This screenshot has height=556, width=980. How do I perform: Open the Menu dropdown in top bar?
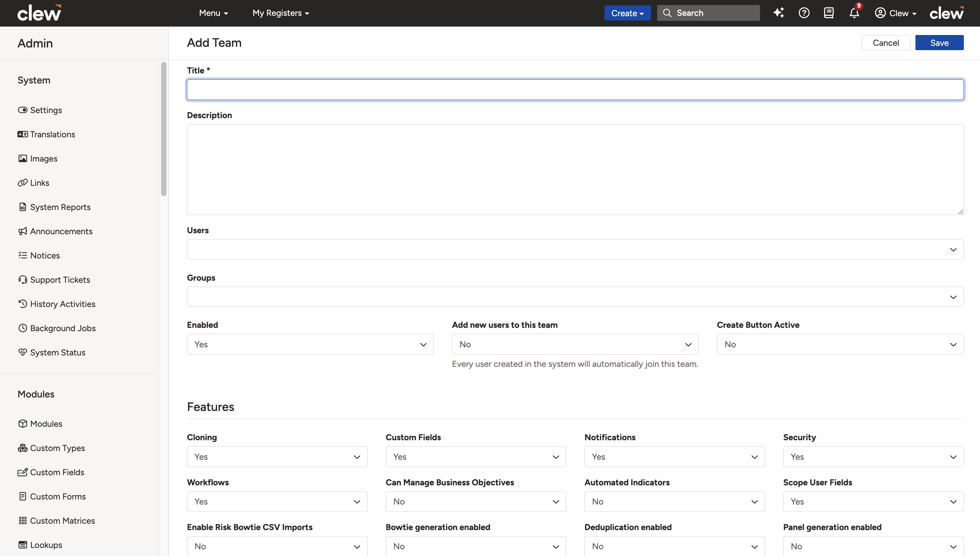tap(214, 13)
